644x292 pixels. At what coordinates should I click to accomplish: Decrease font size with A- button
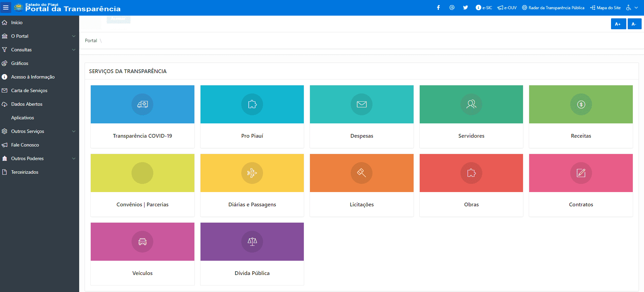(634, 24)
